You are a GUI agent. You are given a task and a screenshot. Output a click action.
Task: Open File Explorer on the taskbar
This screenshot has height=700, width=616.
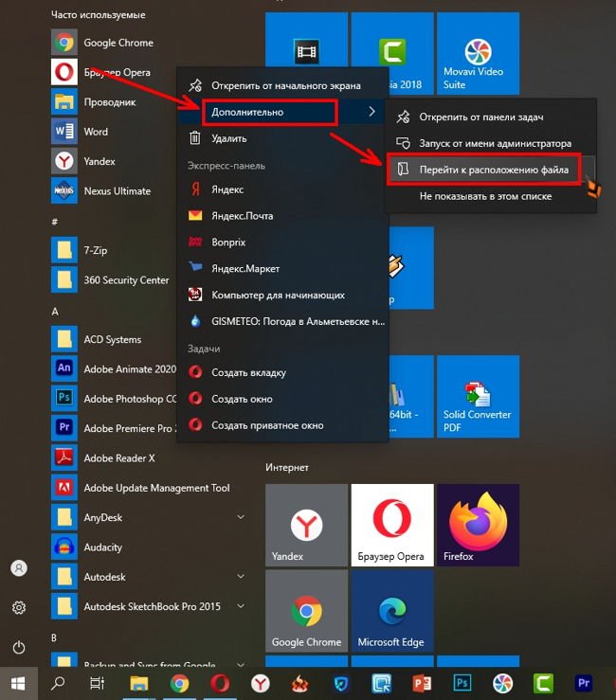[139, 683]
